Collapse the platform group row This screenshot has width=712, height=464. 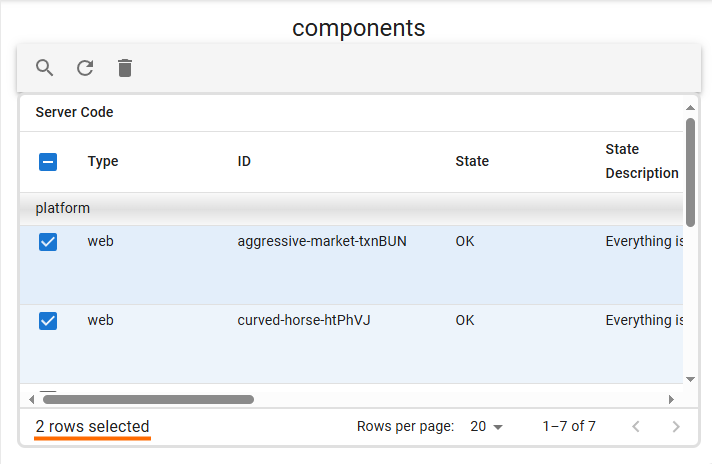[63, 209]
